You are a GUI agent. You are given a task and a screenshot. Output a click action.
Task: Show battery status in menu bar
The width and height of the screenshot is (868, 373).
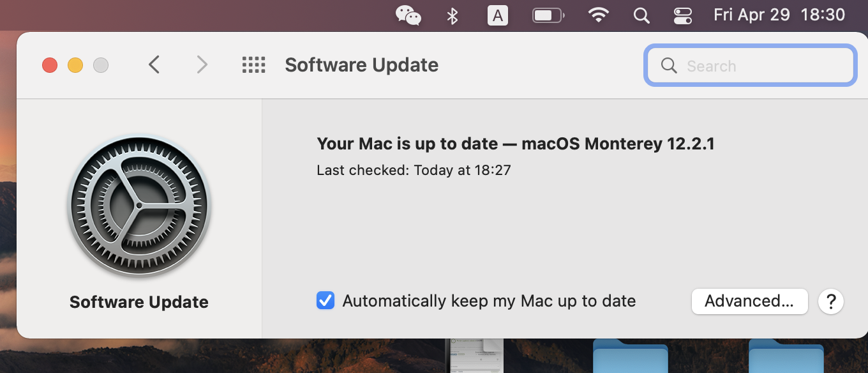pos(548,15)
